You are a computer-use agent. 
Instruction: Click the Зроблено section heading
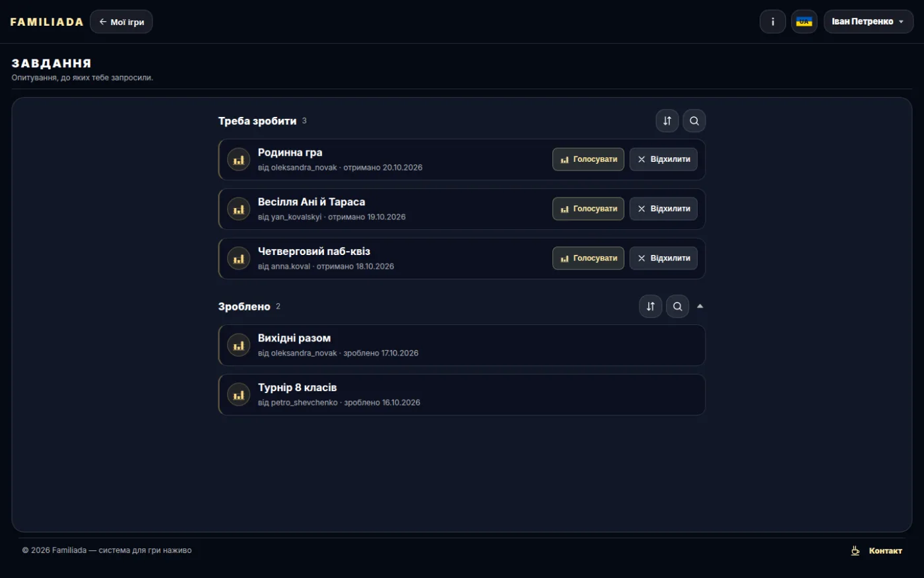pos(244,307)
